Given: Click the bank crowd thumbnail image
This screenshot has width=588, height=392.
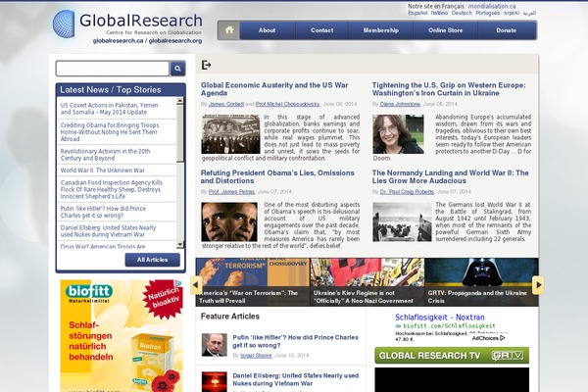Looking at the screenshot, I should [230, 134].
